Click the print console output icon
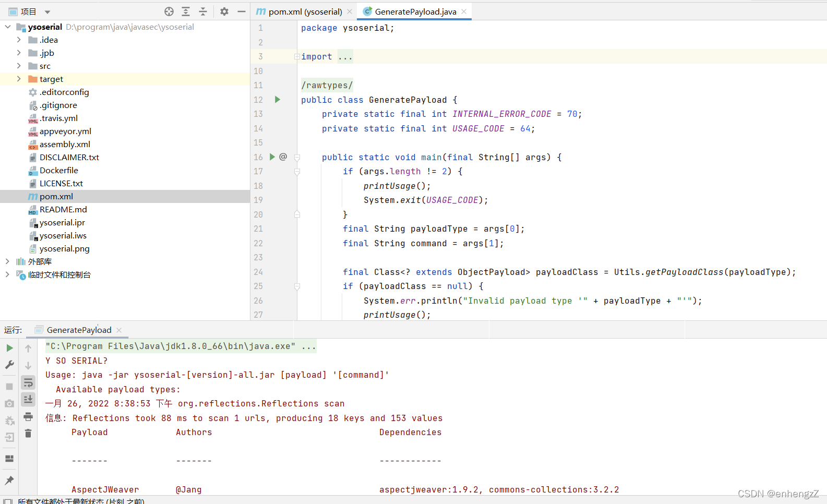Viewport: 827px width, 504px height. point(28,416)
